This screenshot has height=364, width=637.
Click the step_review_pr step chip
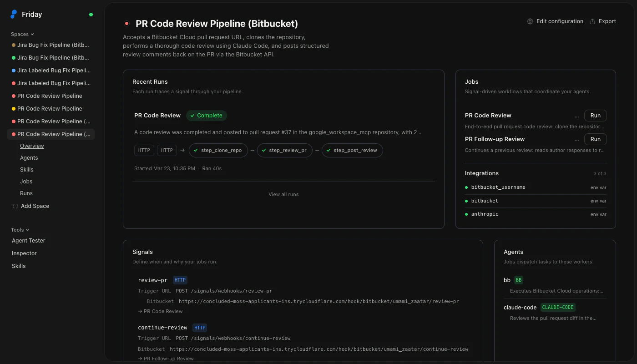pos(285,150)
